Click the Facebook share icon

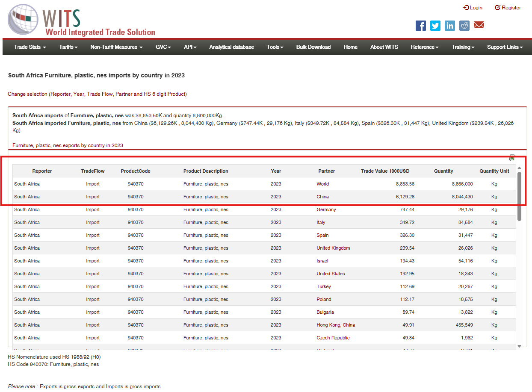(x=421, y=26)
